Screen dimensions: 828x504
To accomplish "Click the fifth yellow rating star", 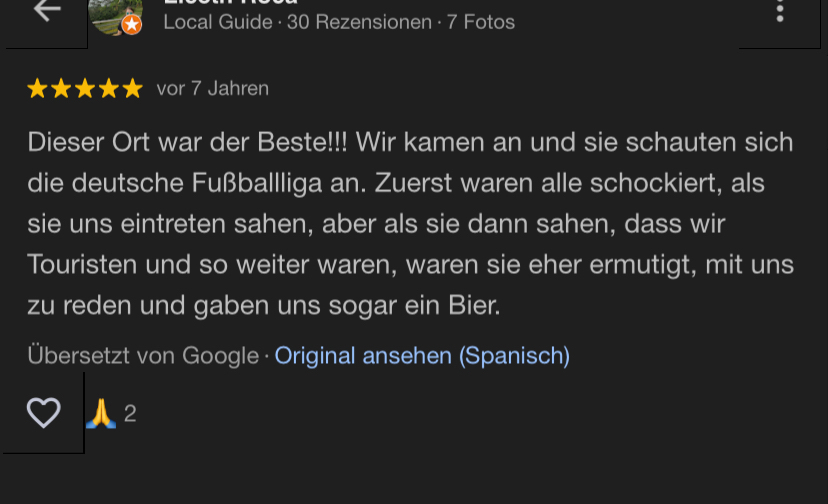I will coord(133,89).
